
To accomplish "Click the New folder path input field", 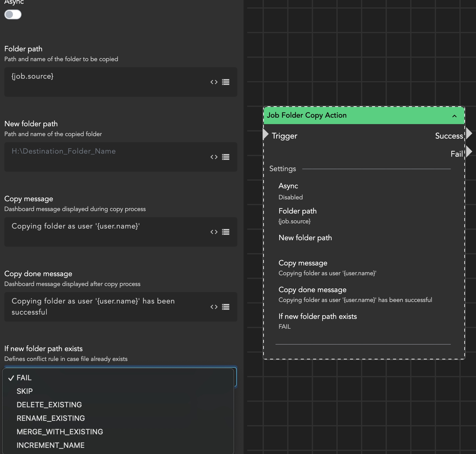I will click(x=105, y=157).
